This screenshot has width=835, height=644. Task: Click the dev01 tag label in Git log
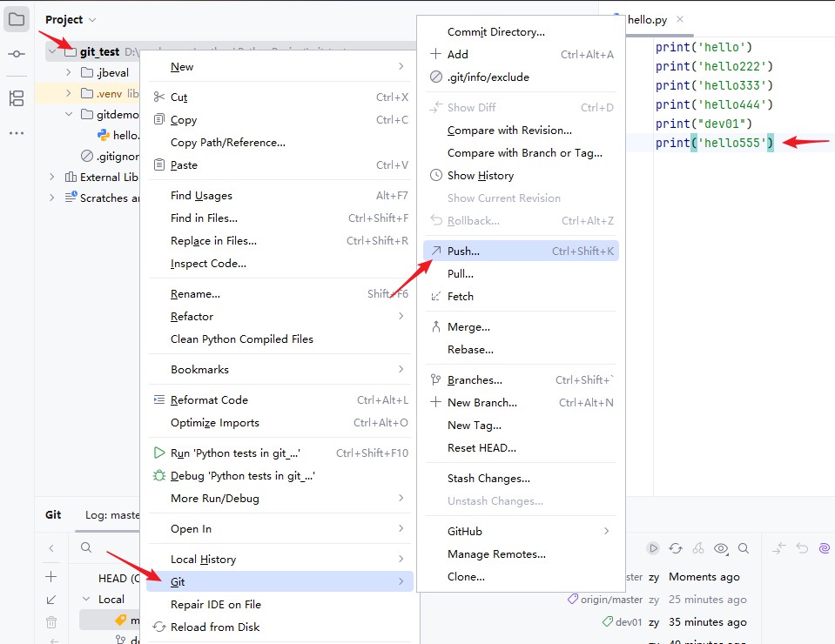622,621
